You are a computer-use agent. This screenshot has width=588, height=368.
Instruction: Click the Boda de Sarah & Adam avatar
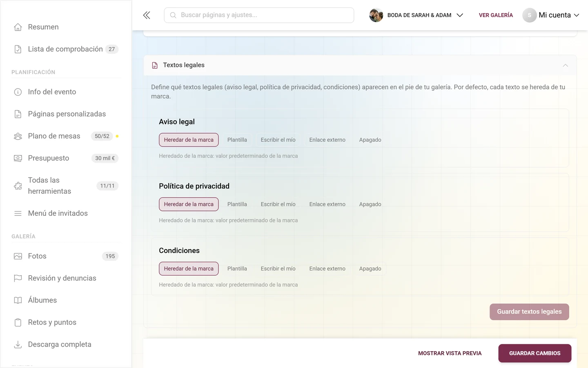point(376,15)
